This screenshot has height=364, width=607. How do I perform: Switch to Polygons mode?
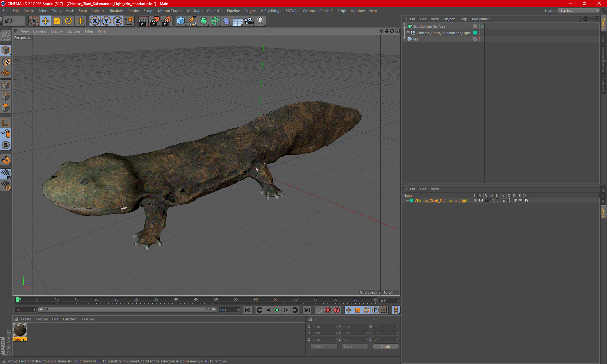[6, 108]
